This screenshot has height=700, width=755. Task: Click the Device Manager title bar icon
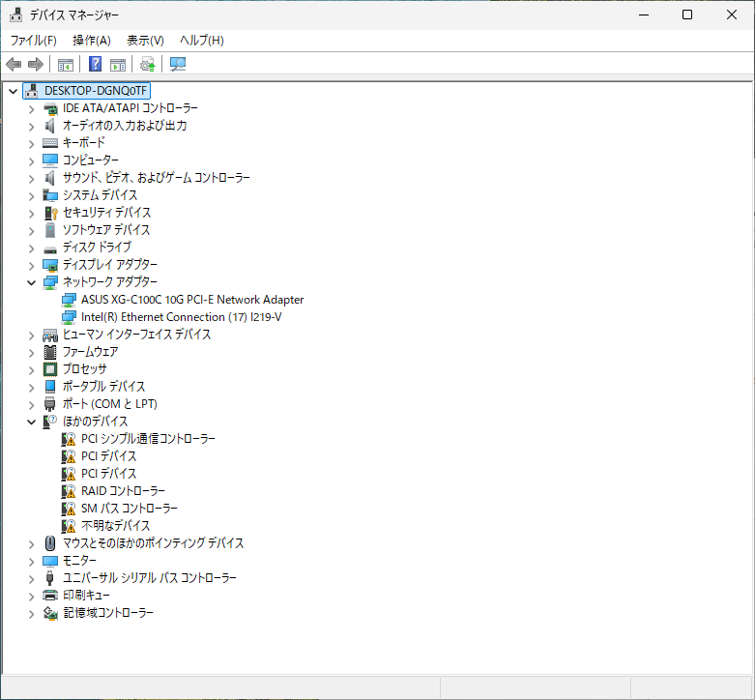[x=15, y=15]
